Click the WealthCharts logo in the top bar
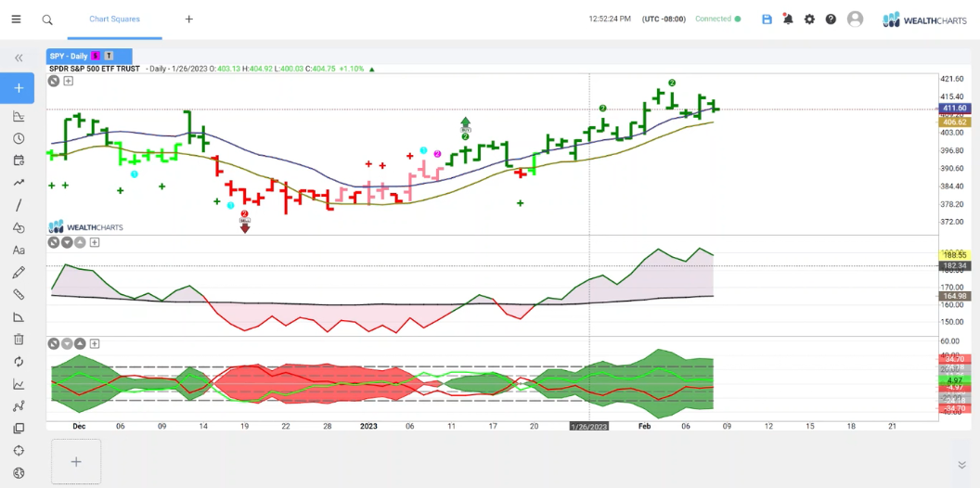 click(924, 19)
